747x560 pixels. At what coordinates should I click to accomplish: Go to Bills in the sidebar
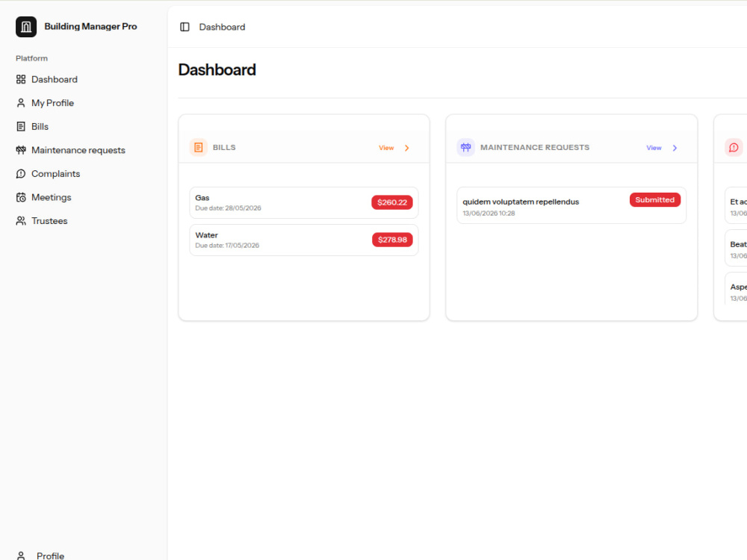(x=84, y=127)
